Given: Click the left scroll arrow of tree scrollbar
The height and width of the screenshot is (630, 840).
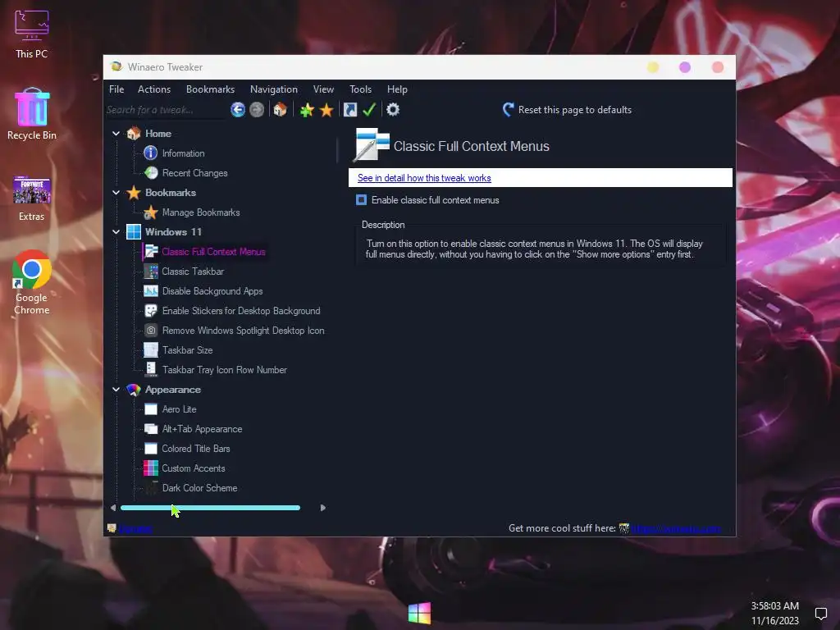Looking at the screenshot, I should pyautogui.click(x=113, y=508).
